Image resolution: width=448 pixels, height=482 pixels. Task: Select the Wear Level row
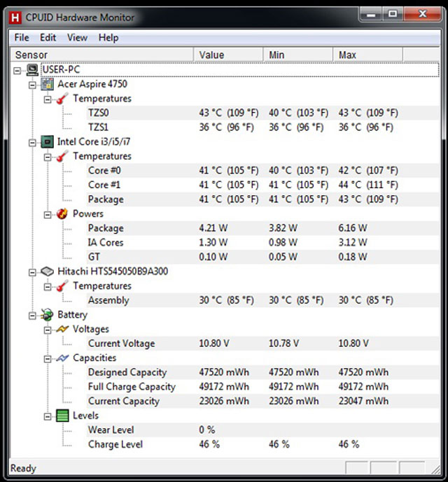tap(262, 430)
